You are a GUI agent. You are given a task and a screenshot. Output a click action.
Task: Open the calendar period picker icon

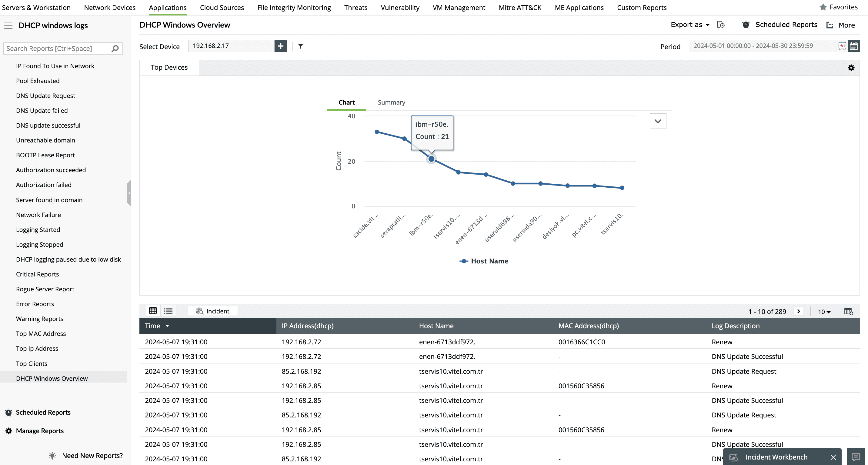tap(853, 46)
